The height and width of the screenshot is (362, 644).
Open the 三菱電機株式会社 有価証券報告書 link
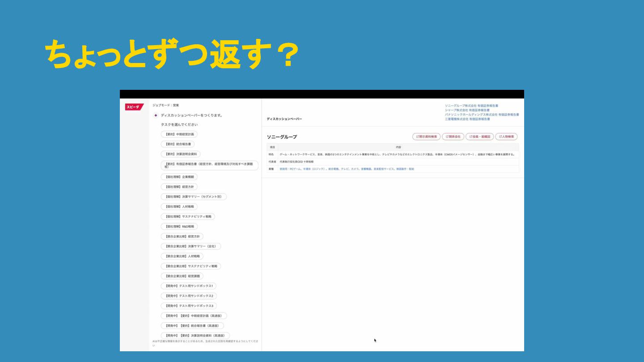[x=467, y=119]
